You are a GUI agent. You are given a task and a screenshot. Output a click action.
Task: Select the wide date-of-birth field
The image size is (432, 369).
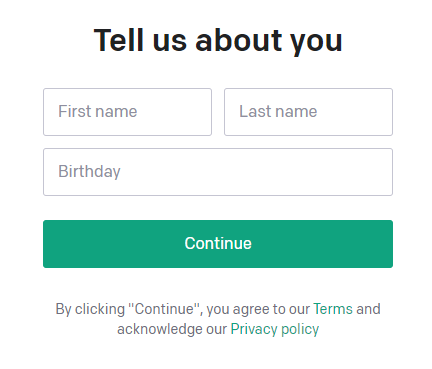point(218,172)
